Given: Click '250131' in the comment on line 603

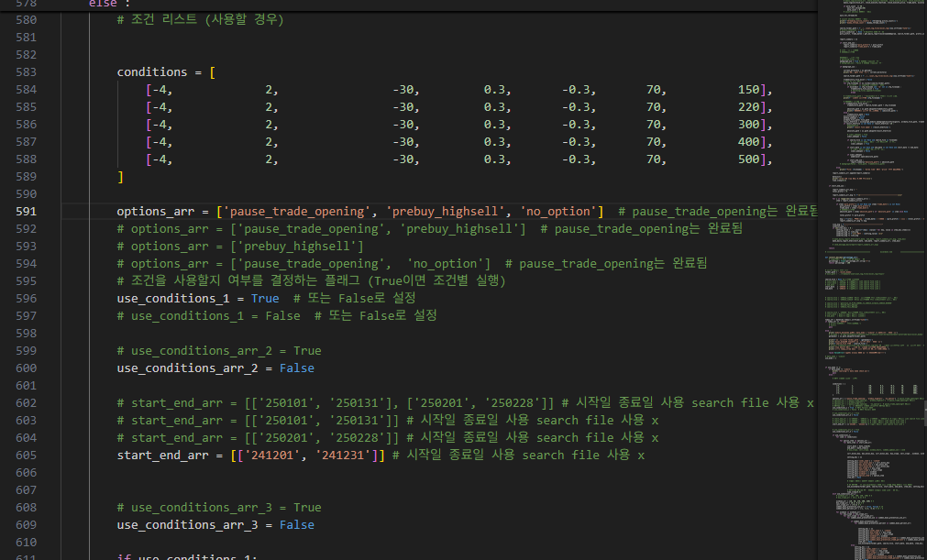Looking at the screenshot, I should (x=357, y=421).
